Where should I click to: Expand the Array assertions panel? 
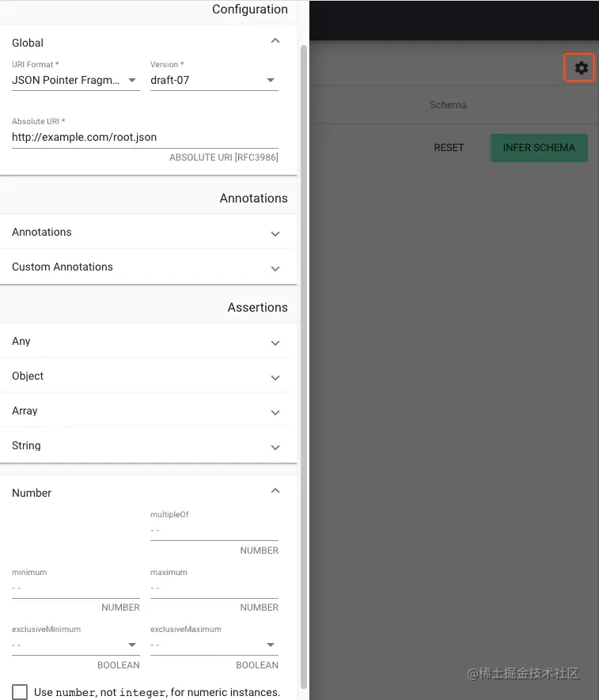146,411
